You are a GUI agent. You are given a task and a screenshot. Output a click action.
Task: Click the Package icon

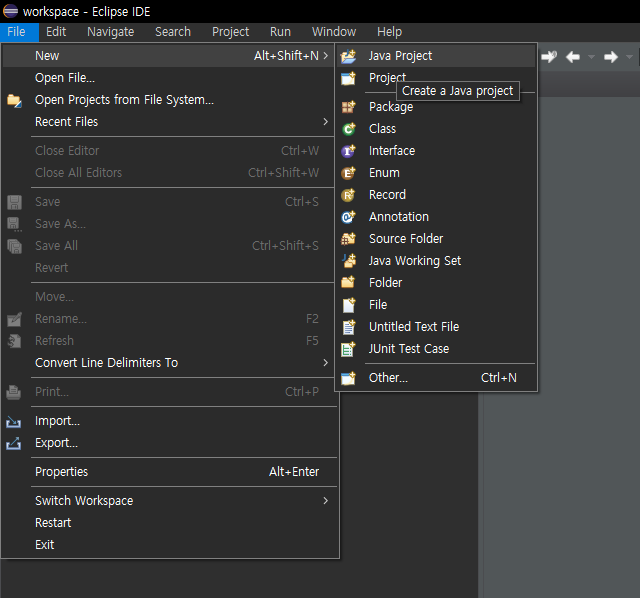pyautogui.click(x=348, y=107)
